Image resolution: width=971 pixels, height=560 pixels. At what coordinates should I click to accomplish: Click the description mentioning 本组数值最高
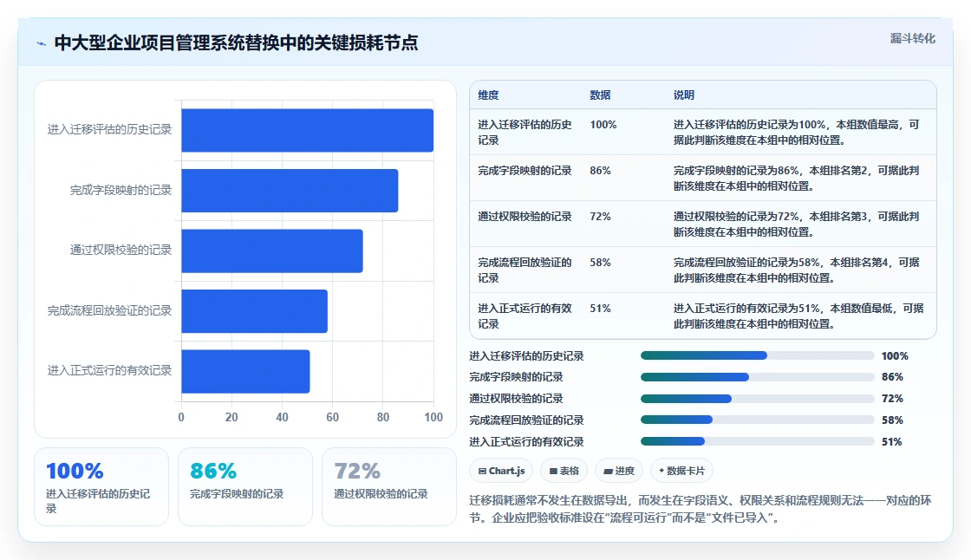pyautogui.click(x=796, y=132)
